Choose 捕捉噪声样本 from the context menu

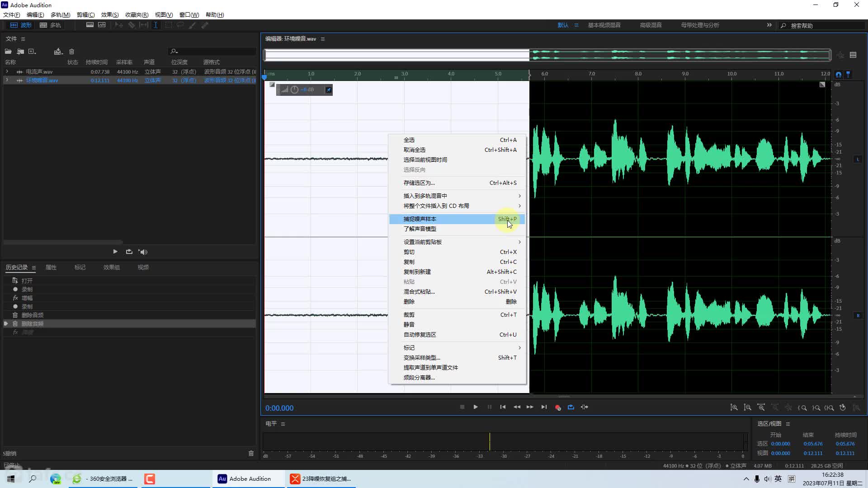[457, 219]
